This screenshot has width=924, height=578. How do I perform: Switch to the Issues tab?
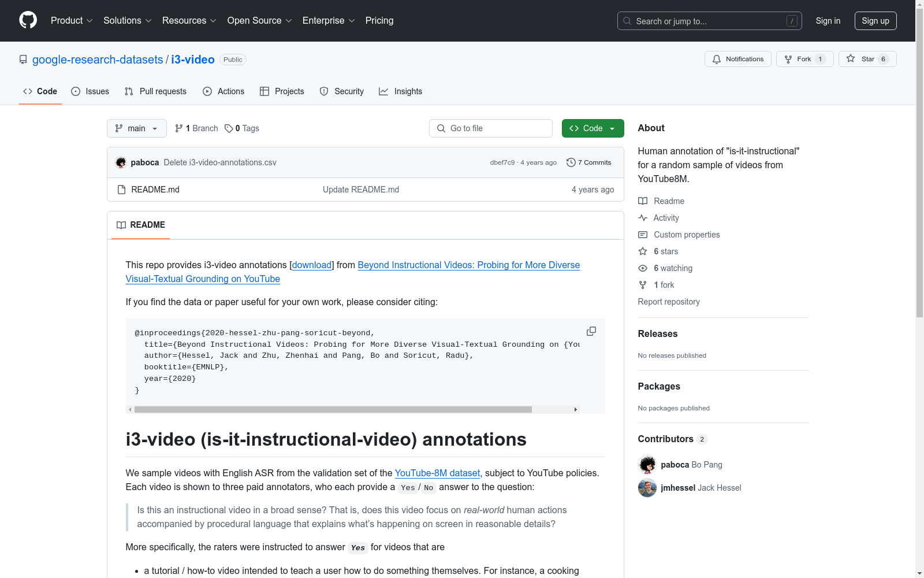tap(90, 91)
